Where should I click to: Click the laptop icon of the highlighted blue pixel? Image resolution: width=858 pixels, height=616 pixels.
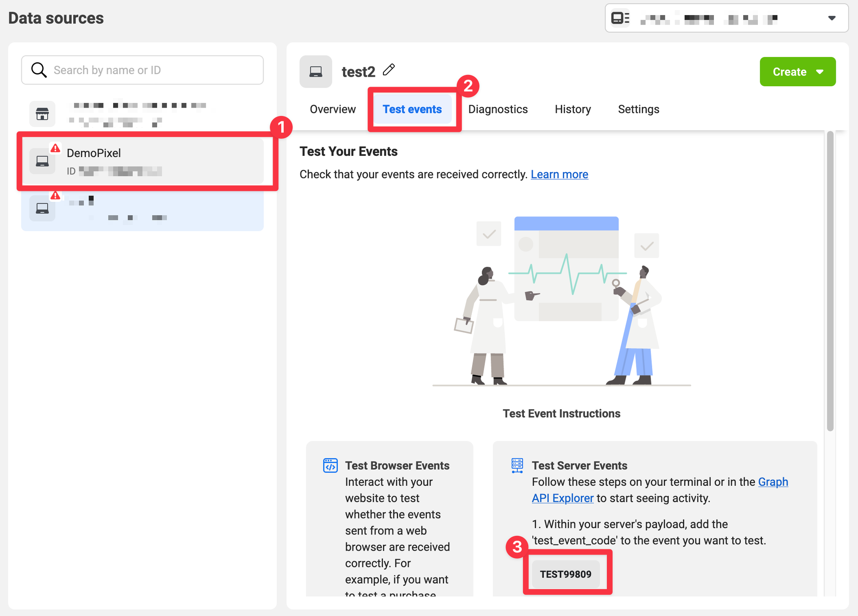[42, 208]
